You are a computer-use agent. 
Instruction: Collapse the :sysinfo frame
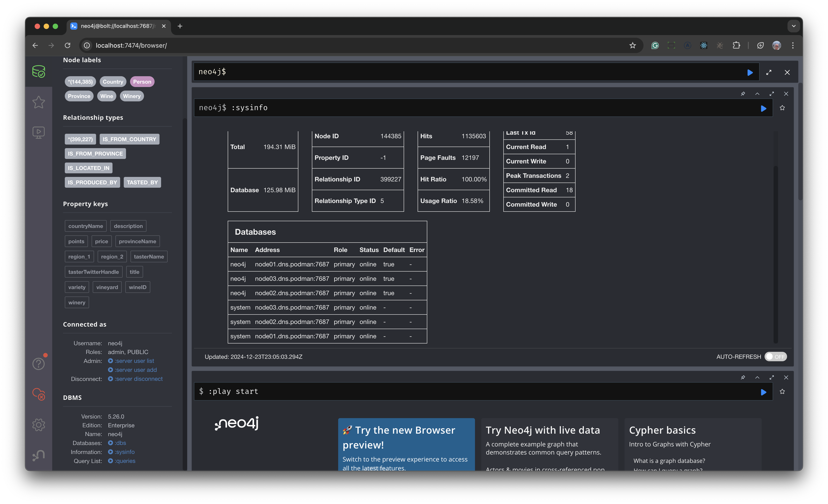tap(757, 94)
